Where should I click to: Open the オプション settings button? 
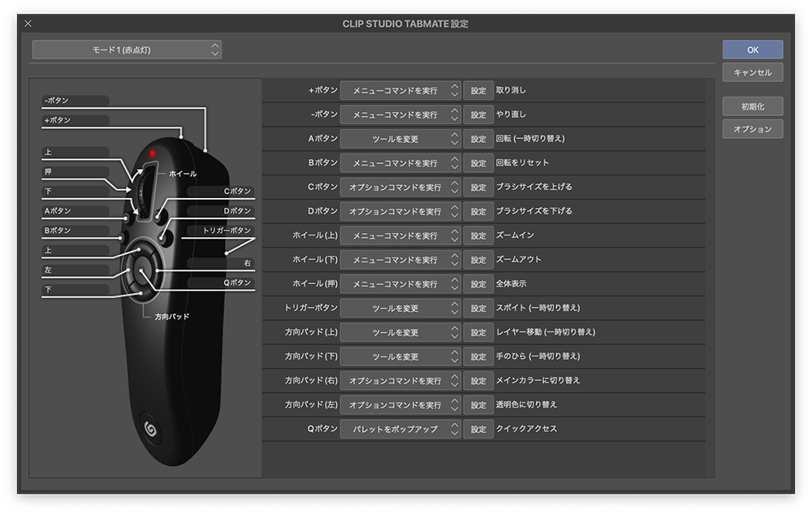[x=753, y=129]
